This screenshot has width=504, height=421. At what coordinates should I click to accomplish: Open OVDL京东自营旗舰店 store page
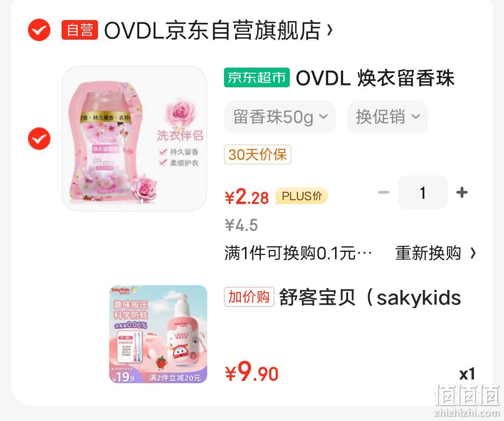point(212,30)
